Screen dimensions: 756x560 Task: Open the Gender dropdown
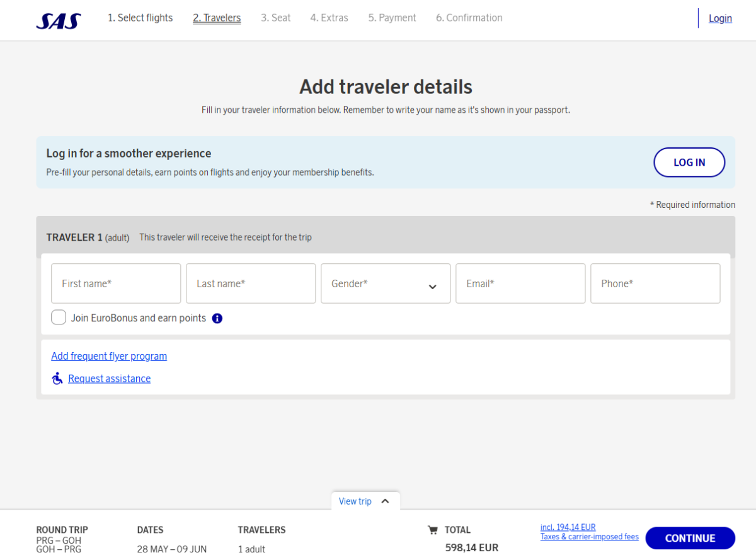point(386,284)
